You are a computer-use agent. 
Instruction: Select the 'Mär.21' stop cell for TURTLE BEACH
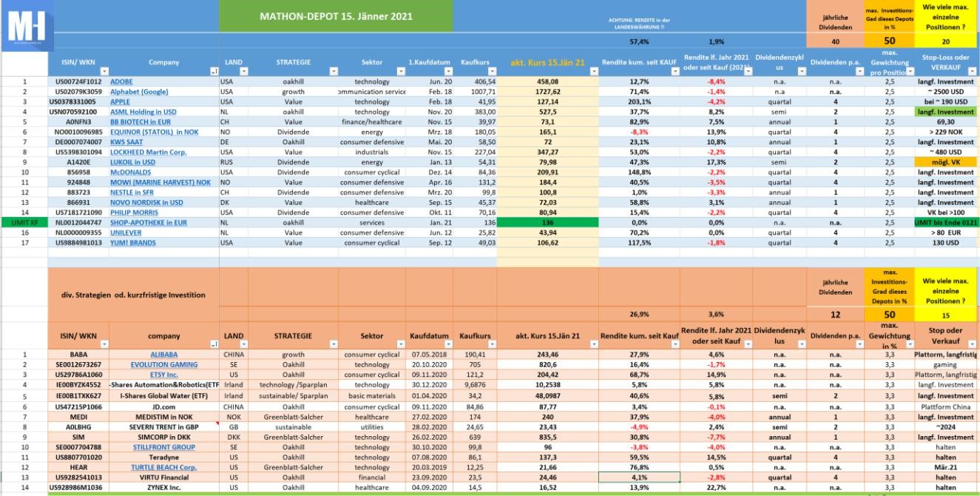[946, 467]
